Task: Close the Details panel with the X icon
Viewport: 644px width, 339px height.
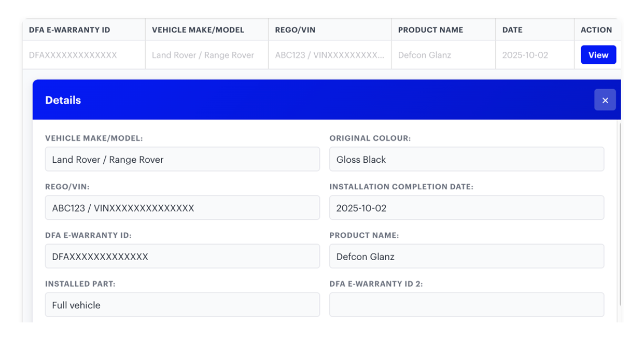Action: [x=605, y=100]
